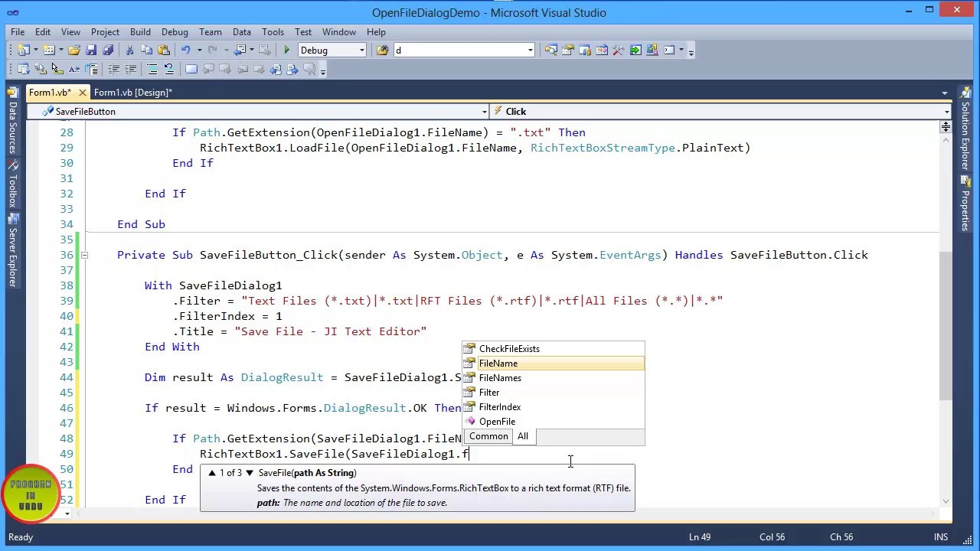980x551 pixels.
Task: Open the active files list dropdown arrow
Action: click(945, 93)
